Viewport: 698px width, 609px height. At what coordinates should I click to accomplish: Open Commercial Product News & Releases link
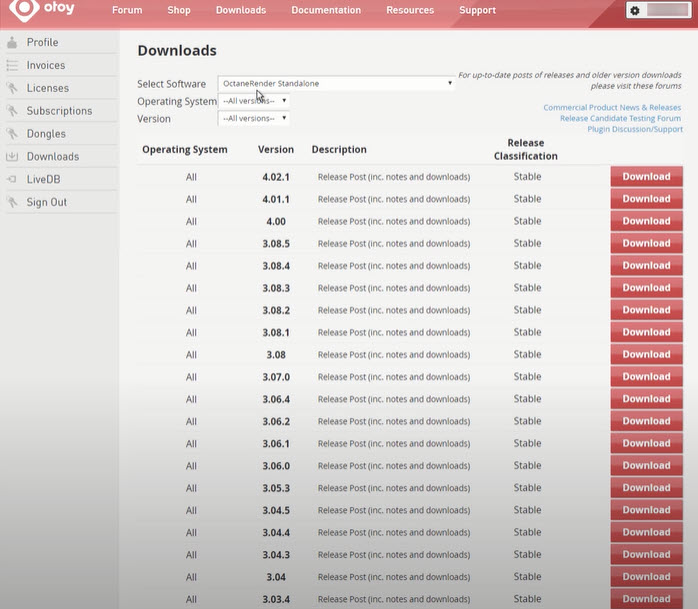612,107
